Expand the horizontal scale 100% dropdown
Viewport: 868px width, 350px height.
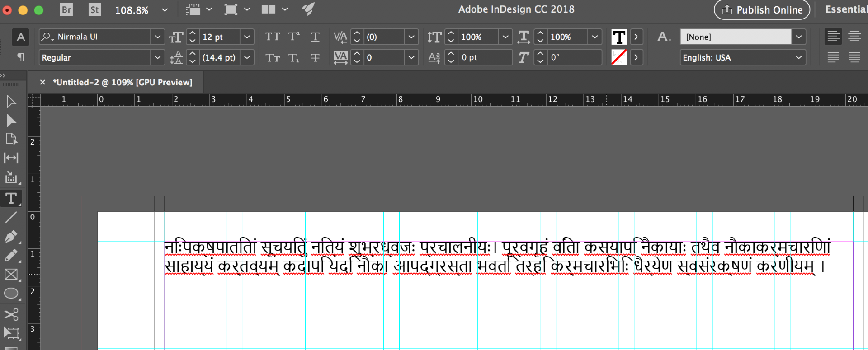pos(595,37)
